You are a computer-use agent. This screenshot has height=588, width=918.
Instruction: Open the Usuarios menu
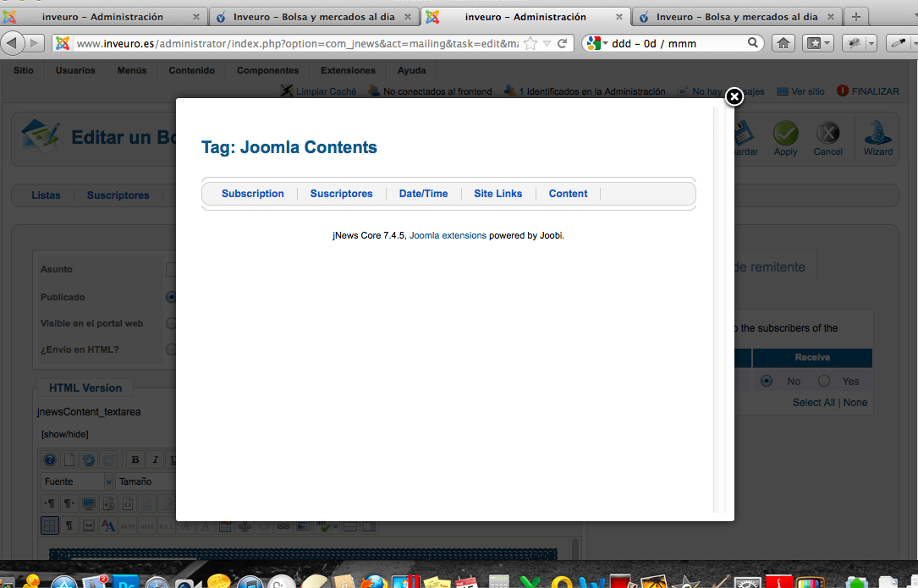coord(75,70)
